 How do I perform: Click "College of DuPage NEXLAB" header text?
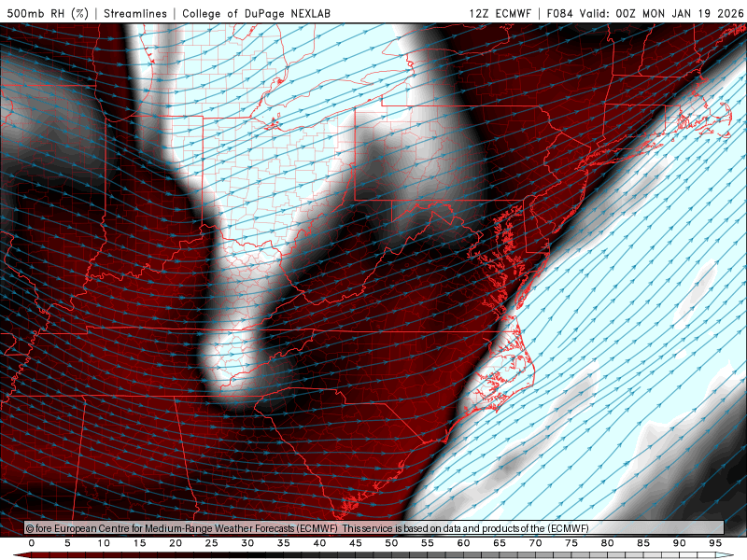tap(256, 13)
